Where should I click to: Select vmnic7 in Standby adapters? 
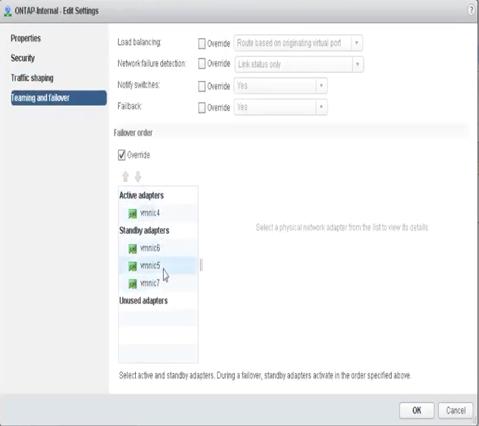coord(157,283)
